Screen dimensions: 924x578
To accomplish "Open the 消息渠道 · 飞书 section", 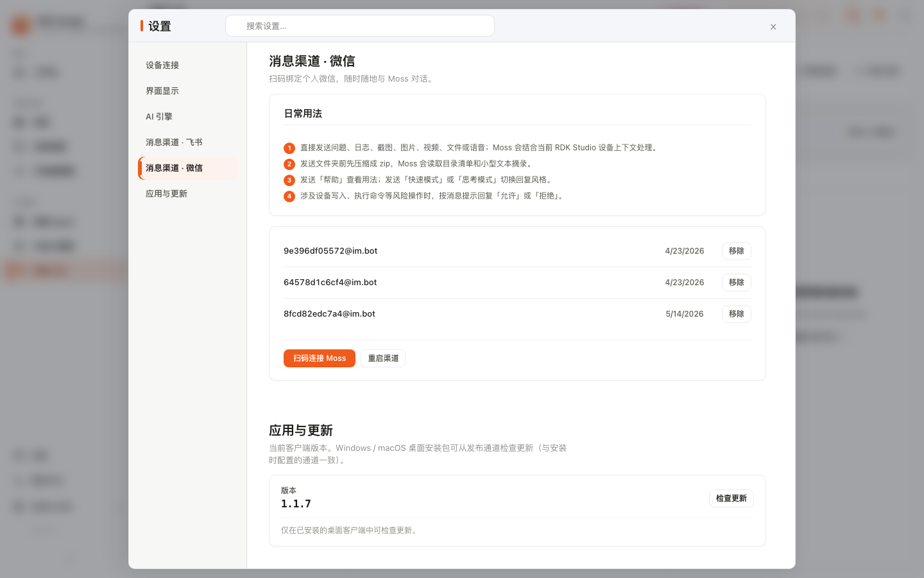I will point(188,143).
